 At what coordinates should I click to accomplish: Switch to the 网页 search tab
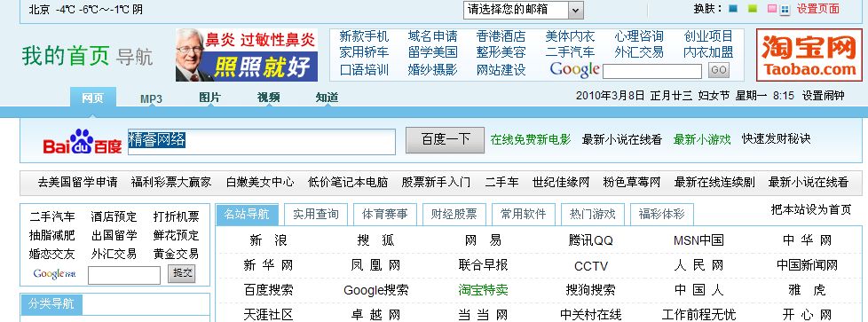click(x=92, y=98)
